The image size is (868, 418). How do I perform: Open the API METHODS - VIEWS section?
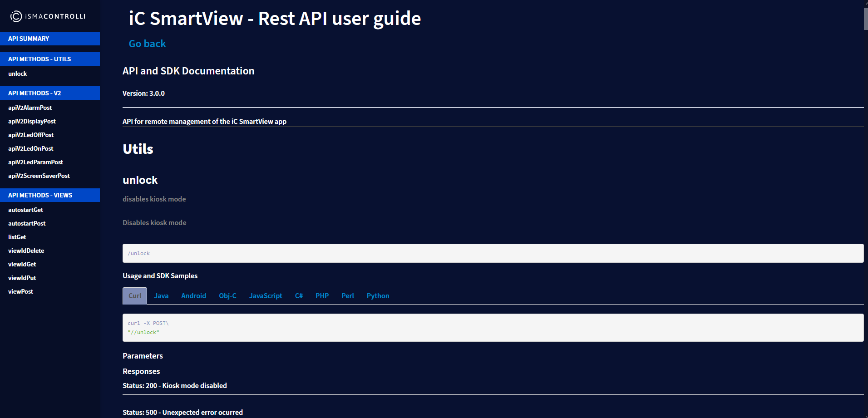[40, 195]
